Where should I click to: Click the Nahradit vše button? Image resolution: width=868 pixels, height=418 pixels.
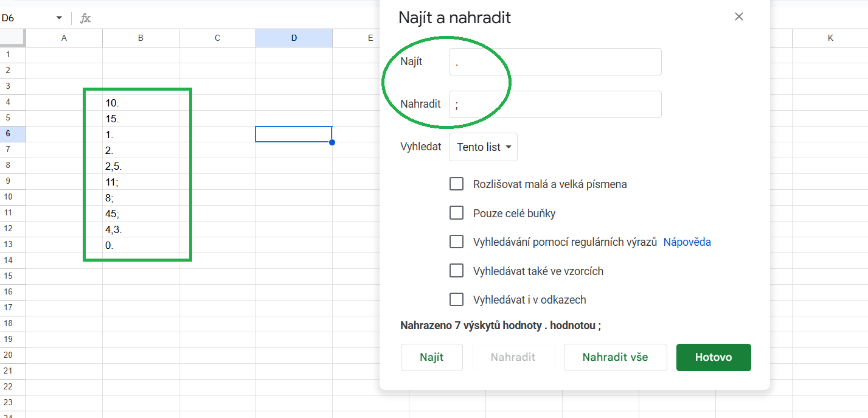(615, 357)
